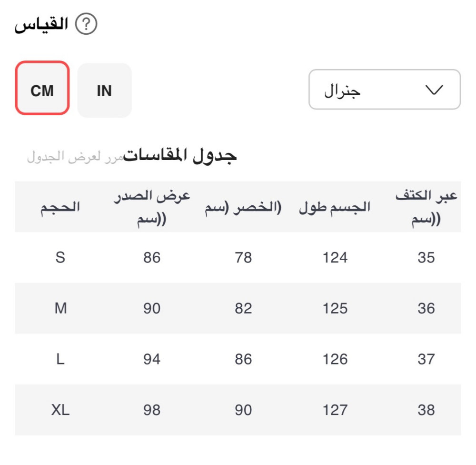Select the XL size row
This screenshot has width=476, height=465.
60,410
